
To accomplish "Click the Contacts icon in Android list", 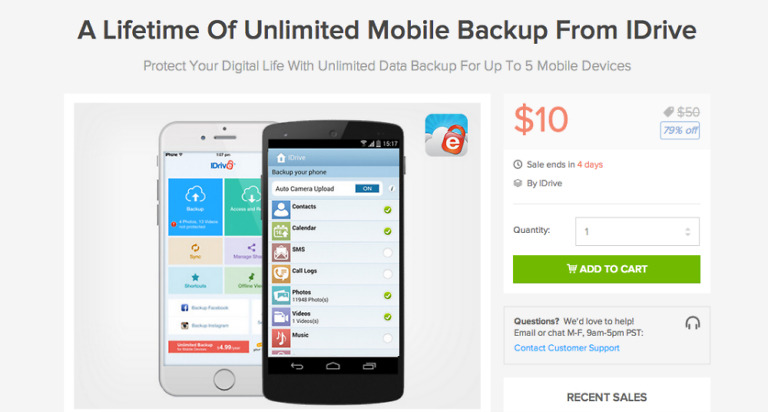I will (x=281, y=210).
